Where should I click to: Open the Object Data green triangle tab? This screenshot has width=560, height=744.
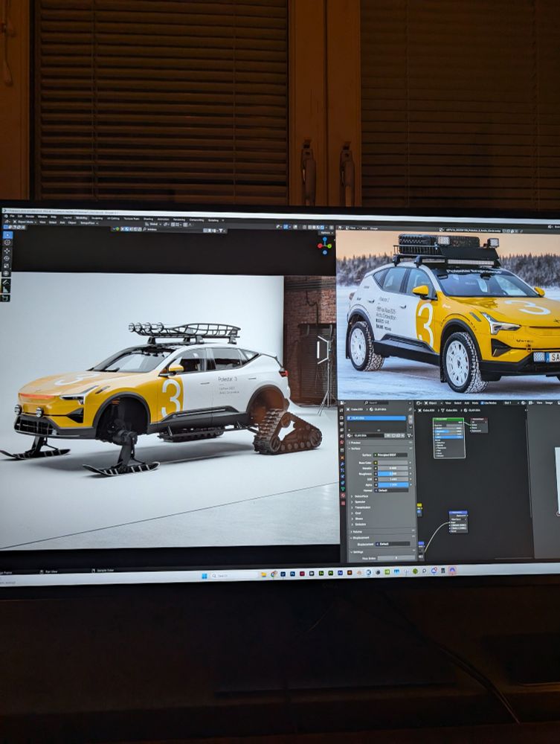pyautogui.click(x=342, y=490)
